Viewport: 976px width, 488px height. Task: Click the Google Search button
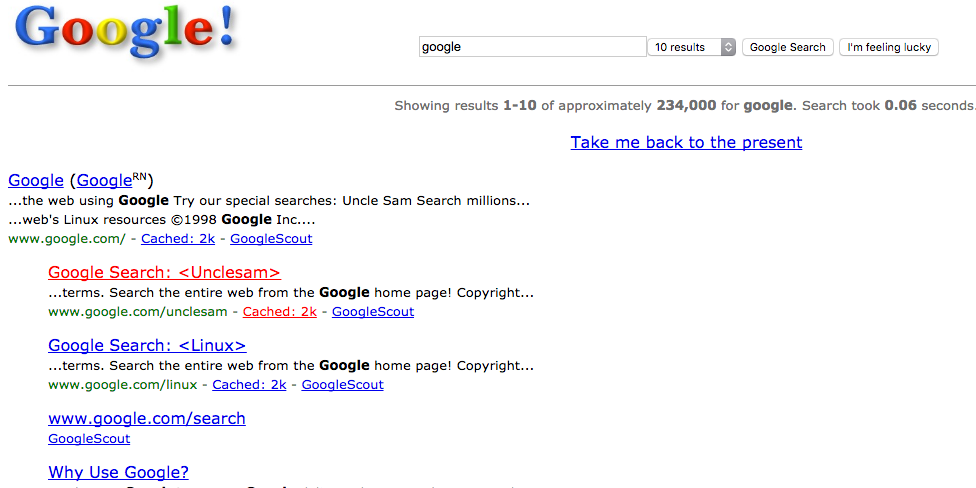[787, 47]
